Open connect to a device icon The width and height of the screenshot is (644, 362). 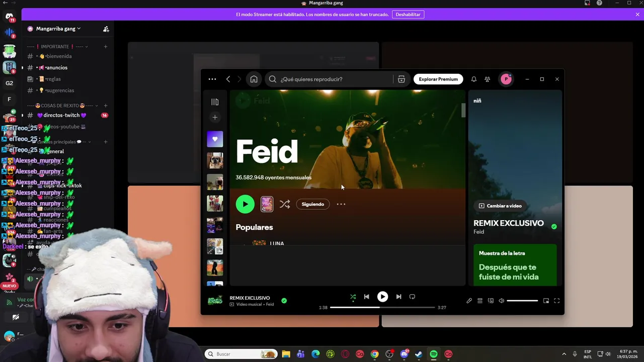pos(491,301)
